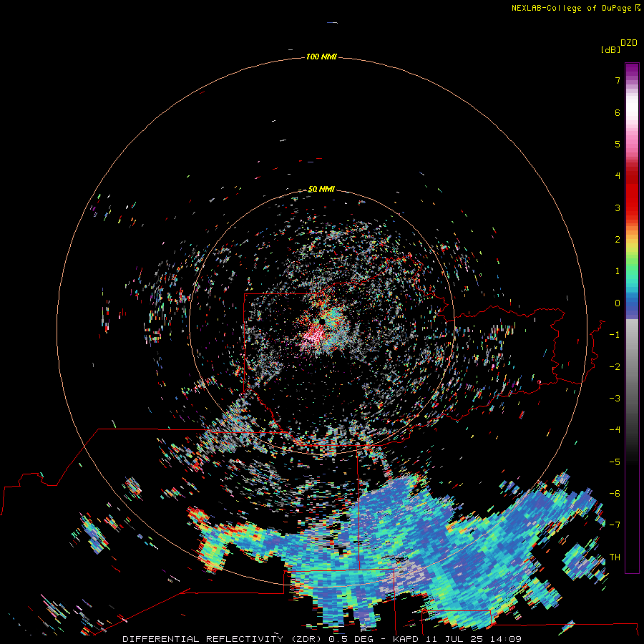The width and height of the screenshot is (644, 644).
Task: Click the [dB] units label
Action: coord(610,49)
